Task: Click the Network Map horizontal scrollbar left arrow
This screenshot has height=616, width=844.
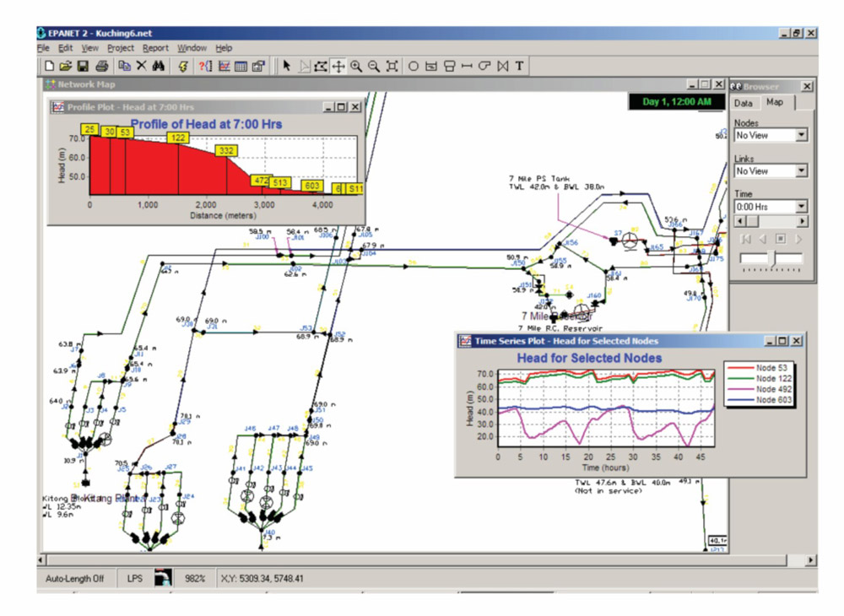Action: coord(41,560)
